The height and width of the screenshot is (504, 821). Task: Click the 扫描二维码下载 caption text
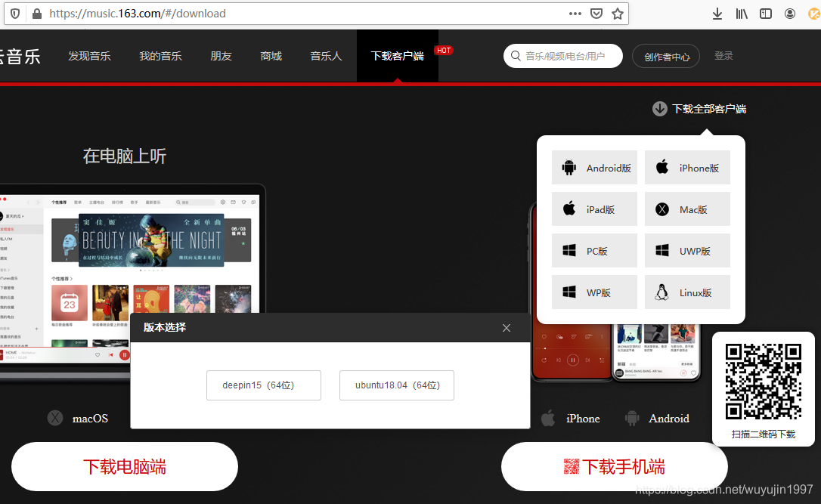[x=764, y=434]
